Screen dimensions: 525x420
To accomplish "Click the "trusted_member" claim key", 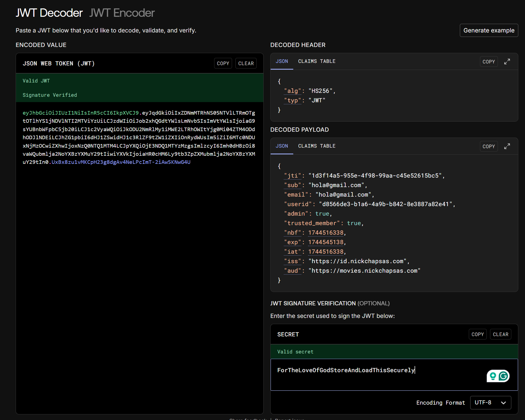I will point(312,223).
